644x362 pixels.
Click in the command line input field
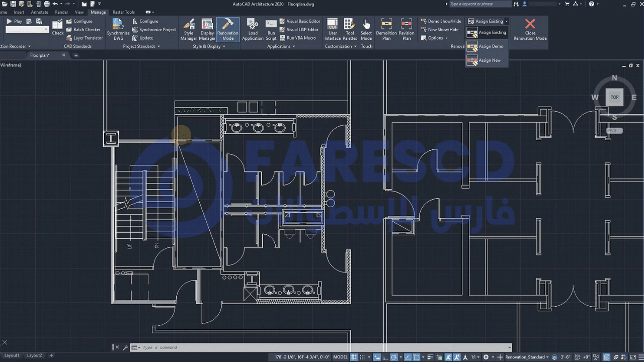point(325,347)
